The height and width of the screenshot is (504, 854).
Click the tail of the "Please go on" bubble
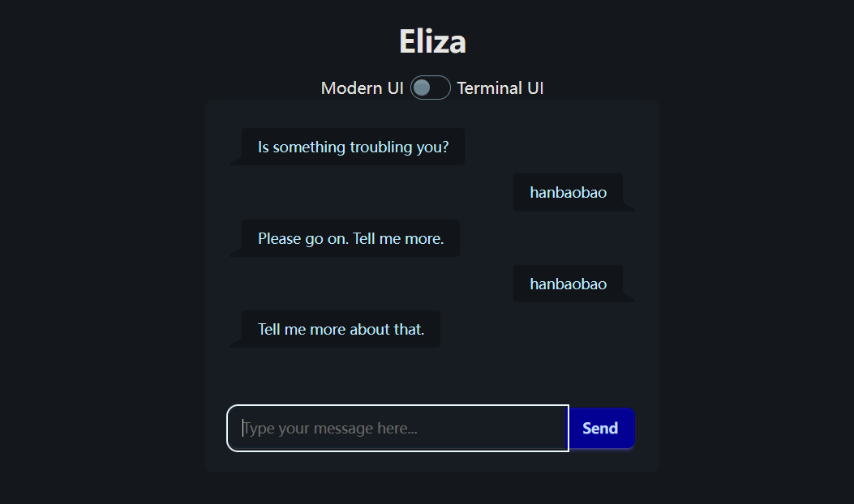(236, 253)
